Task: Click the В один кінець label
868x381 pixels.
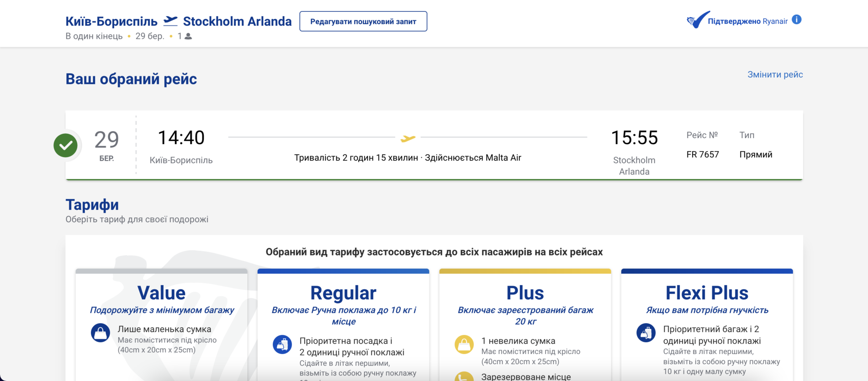Action: click(x=94, y=36)
